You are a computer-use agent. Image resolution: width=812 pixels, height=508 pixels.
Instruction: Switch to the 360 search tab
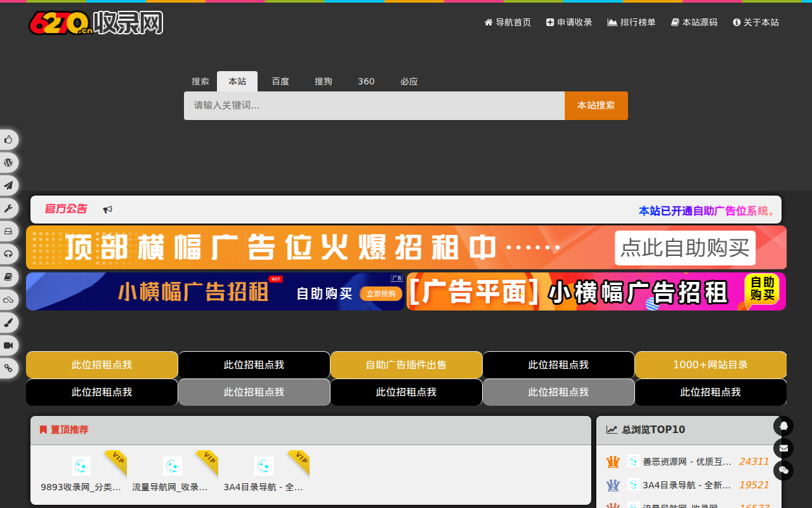coord(366,81)
